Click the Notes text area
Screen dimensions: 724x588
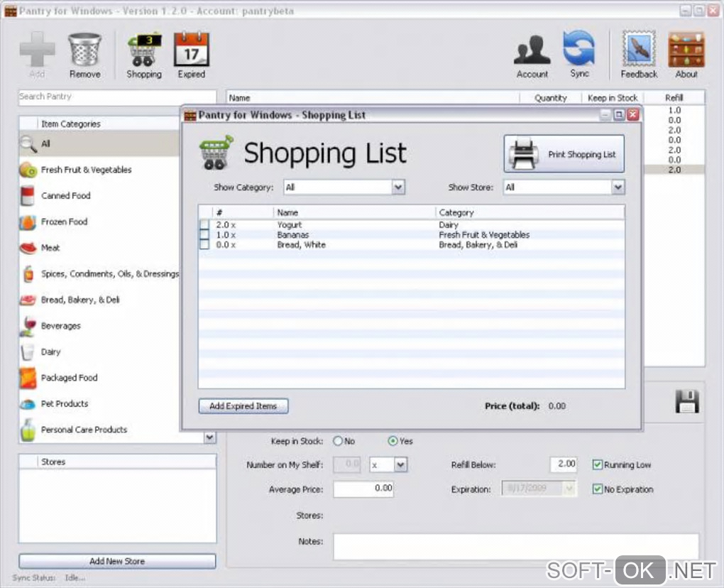[516, 546]
